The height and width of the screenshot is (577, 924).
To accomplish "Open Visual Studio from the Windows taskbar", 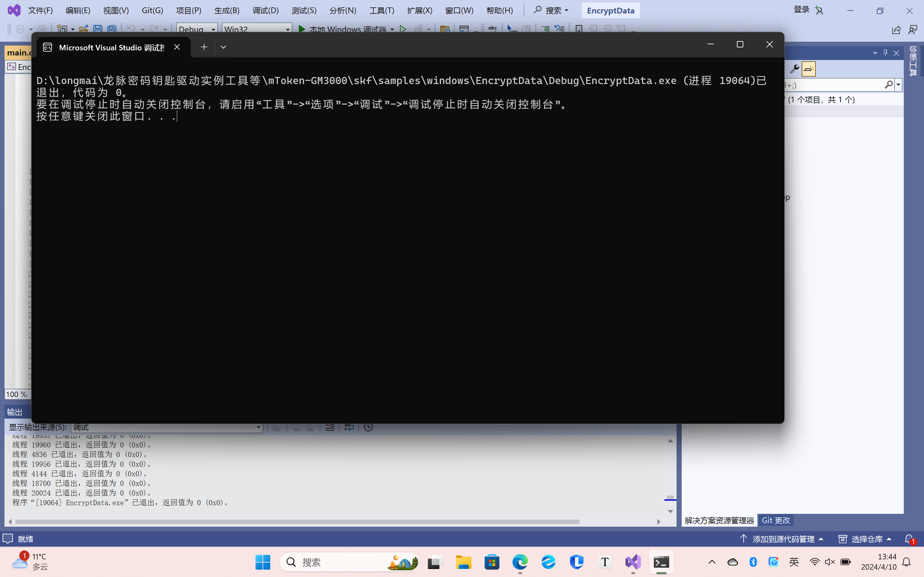I will [633, 562].
